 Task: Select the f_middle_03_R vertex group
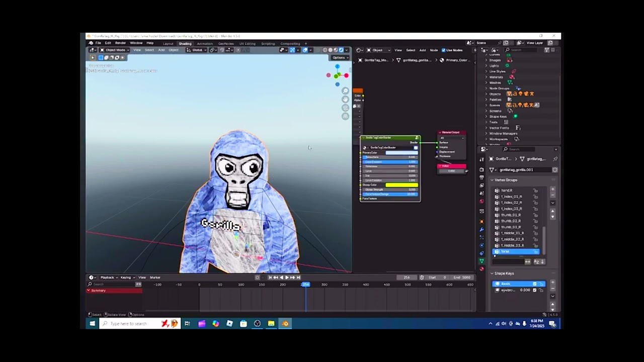point(511,245)
